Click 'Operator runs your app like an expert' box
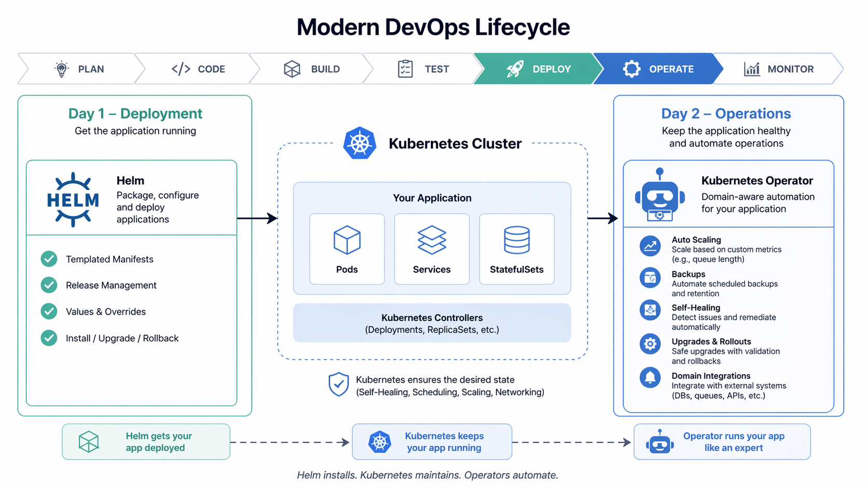 722,442
